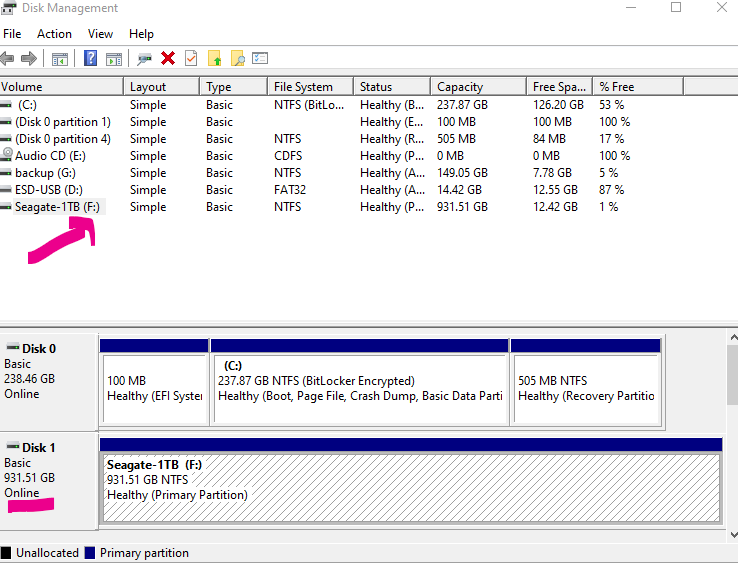The width and height of the screenshot is (738, 563).
Task: Sort by the Capacity column header
Action: pos(460,87)
